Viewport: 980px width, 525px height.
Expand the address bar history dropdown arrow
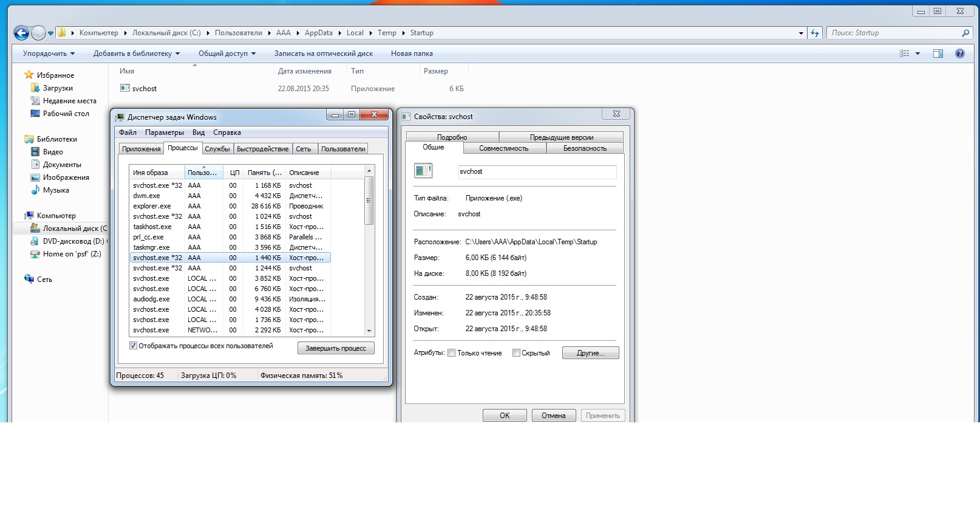coord(801,33)
